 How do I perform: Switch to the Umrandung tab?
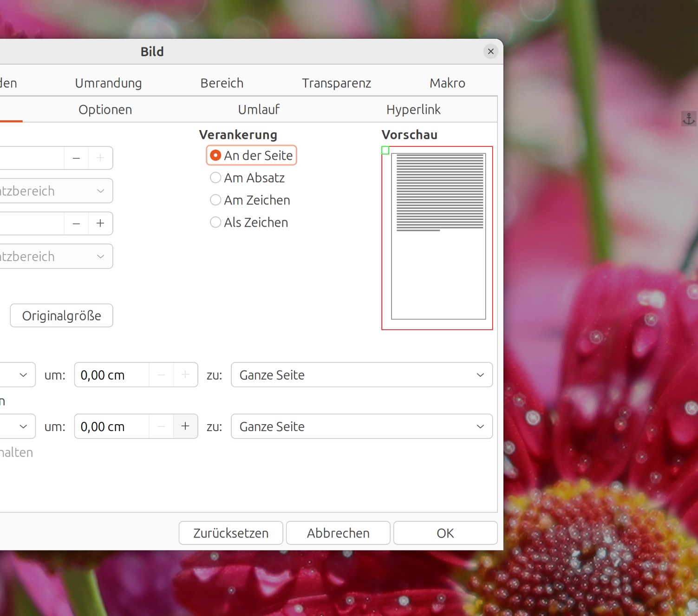click(x=108, y=83)
